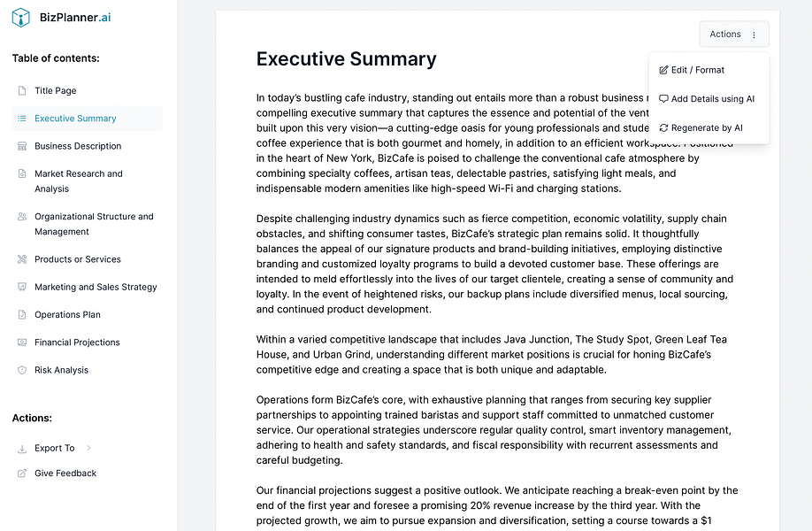This screenshot has width=812, height=531.
Task: Click the Title Page document icon
Action: point(22,90)
